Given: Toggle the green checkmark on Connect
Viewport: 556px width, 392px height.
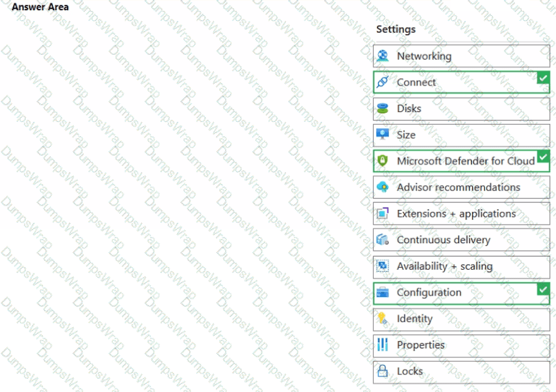Looking at the screenshot, I should click(x=543, y=78).
